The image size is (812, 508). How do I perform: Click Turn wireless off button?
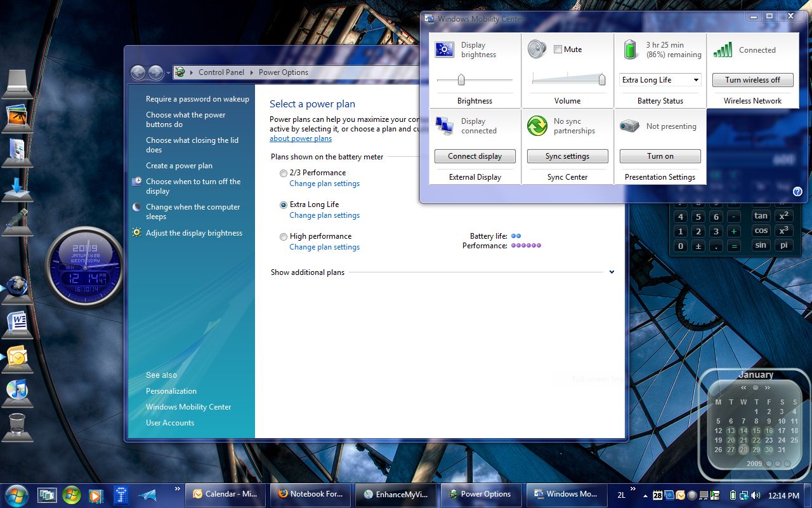[753, 80]
